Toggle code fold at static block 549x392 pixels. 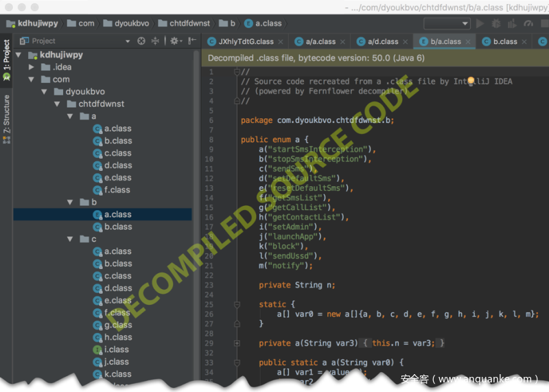237,304
